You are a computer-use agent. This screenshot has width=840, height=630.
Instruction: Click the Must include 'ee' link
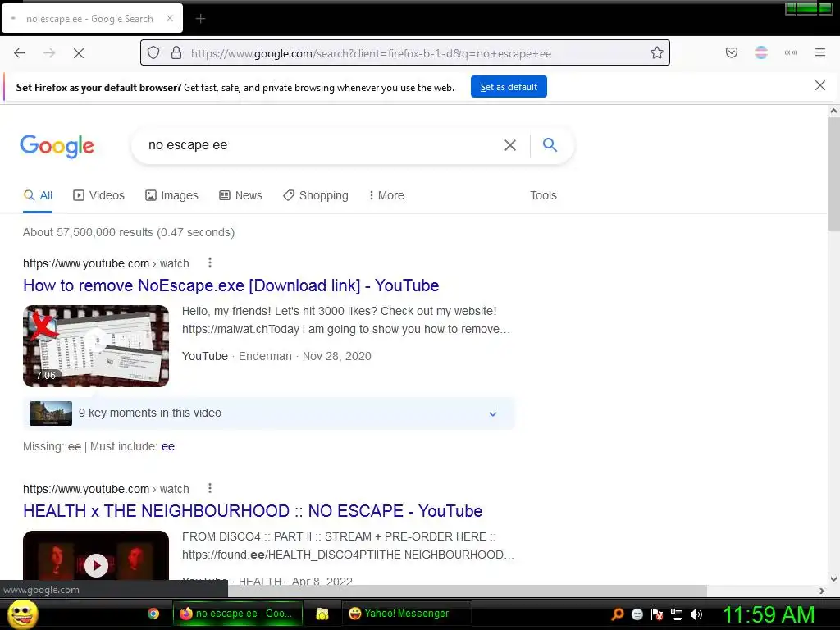(167, 446)
